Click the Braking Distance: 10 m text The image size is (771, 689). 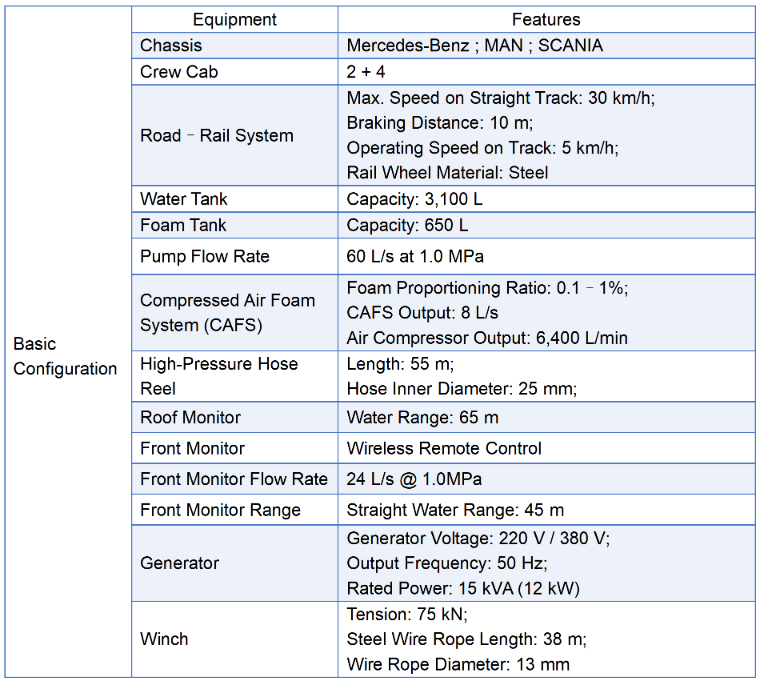440,123
